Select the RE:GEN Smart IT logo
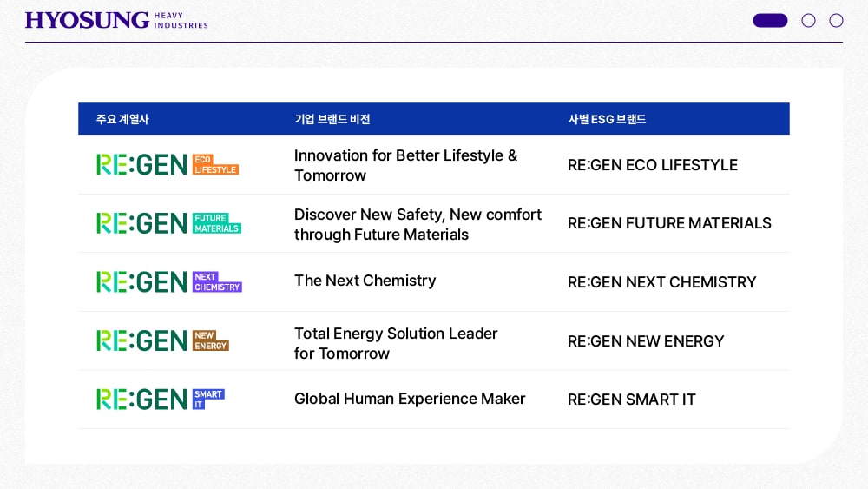868x489 pixels. pos(161,400)
